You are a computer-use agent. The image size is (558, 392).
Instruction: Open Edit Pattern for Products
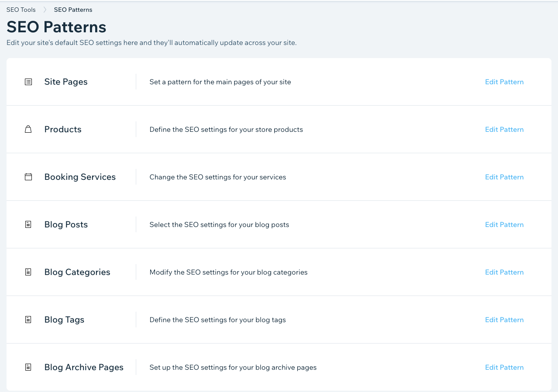point(504,129)
